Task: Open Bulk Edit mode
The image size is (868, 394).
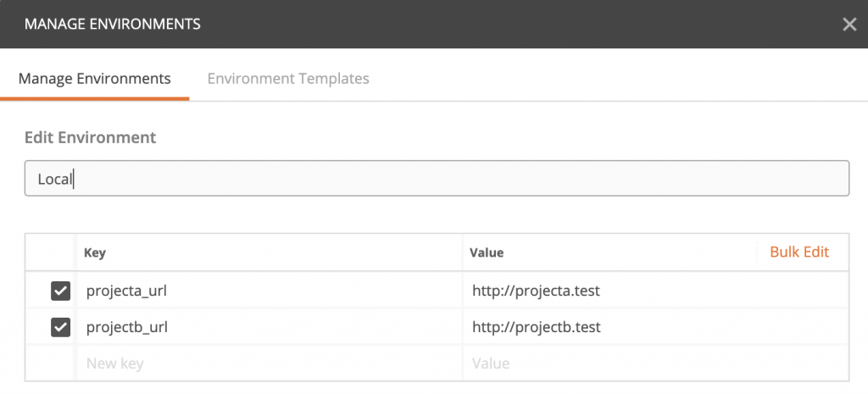Action: [798, 252]
